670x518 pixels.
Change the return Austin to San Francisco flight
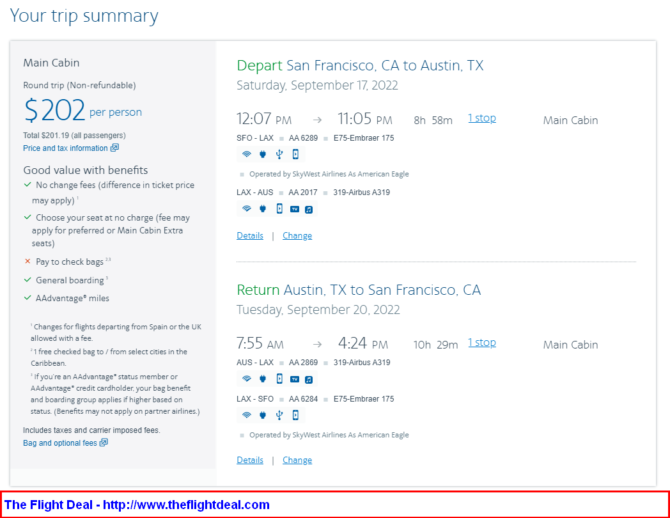(297, 460)
